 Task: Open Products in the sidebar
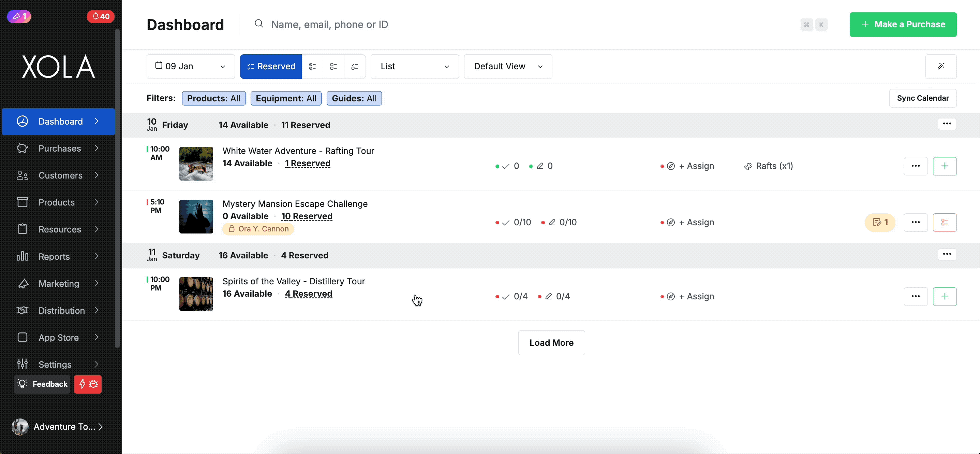tap(58, 202)
